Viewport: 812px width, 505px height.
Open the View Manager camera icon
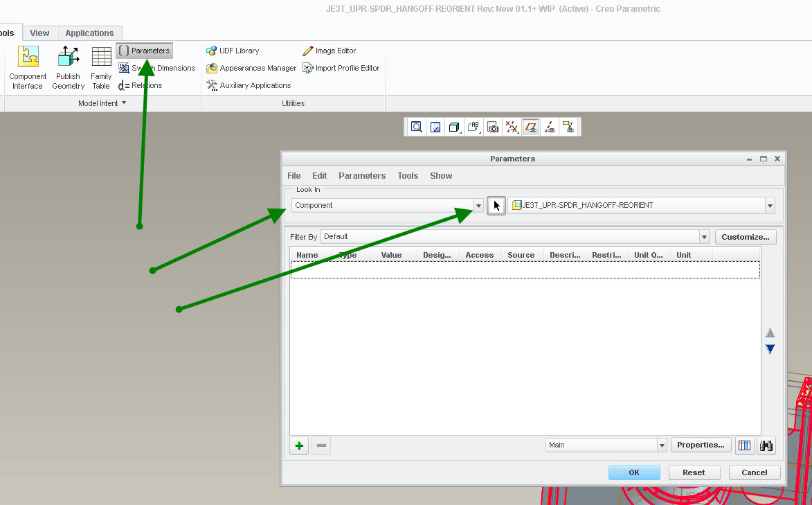click(x=492, y=127)
